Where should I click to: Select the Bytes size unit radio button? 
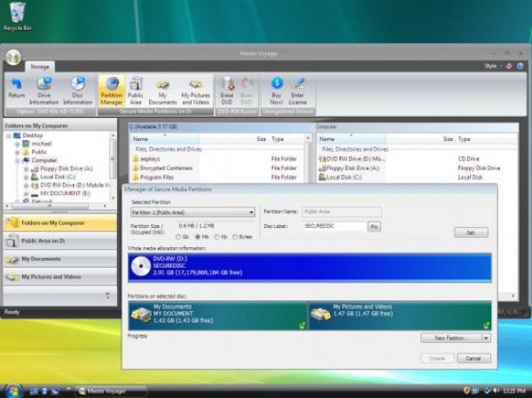(x=233, y=237)
